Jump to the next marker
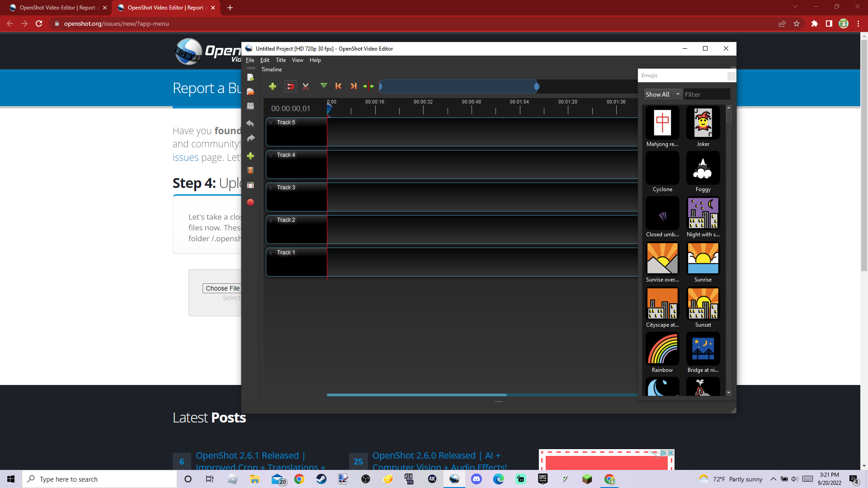This screenshot has height=488, width=868. click(354, 86)
